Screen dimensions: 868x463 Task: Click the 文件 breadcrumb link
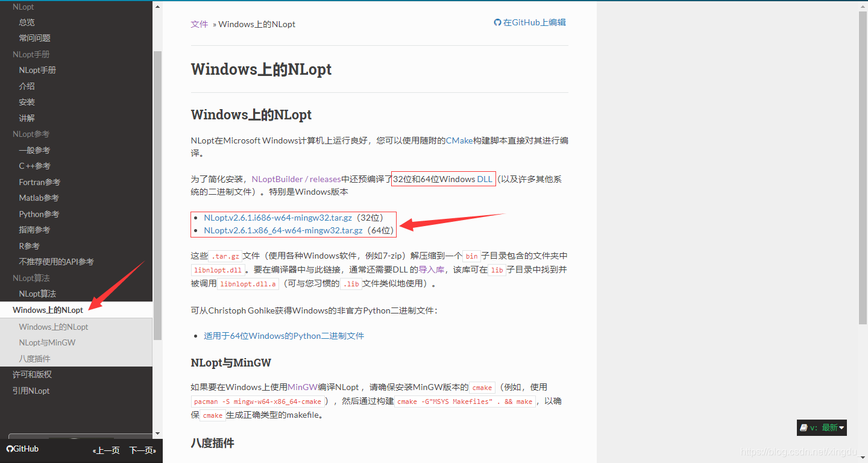pyautogui.click(x=200, y=24)
